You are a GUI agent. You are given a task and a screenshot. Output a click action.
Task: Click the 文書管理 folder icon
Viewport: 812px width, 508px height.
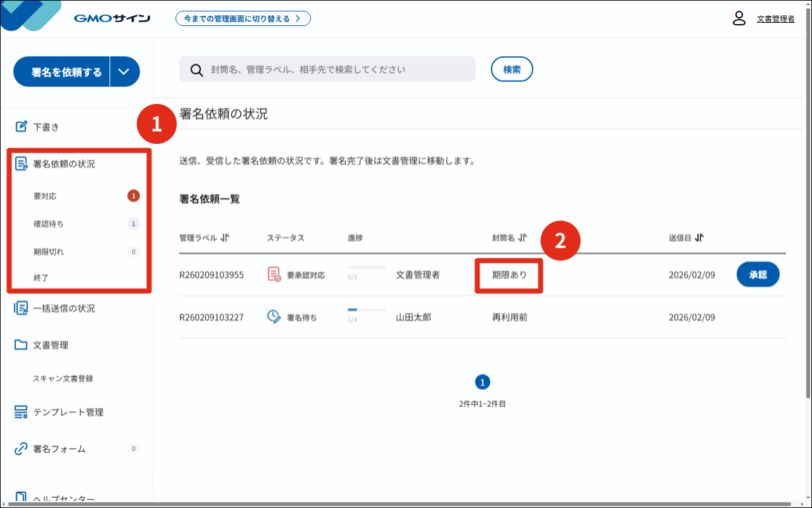tap(21, 345)
